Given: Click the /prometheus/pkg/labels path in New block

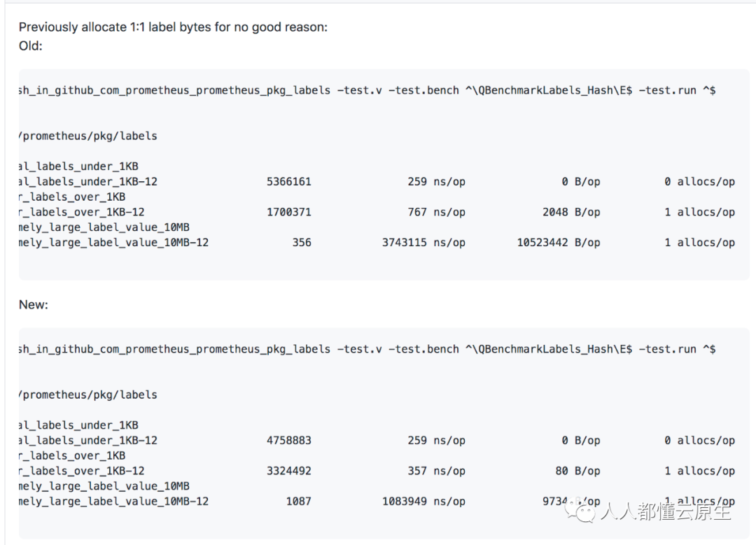Looking at the screenshot, I should tap(88, 395).
